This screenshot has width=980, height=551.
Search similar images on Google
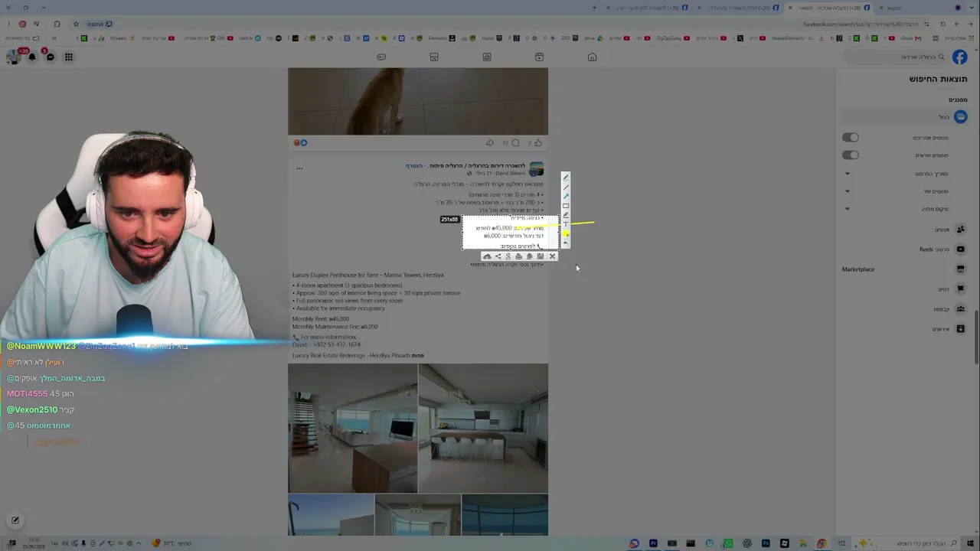click(508, 256)
